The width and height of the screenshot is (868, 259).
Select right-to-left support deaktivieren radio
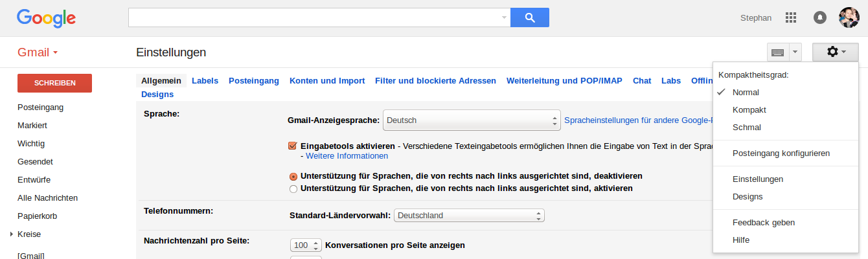pyautogui.click(x=293, y=176)
